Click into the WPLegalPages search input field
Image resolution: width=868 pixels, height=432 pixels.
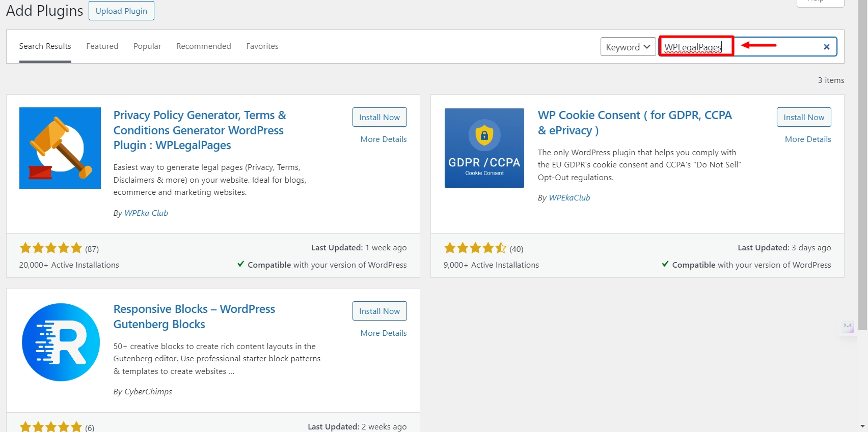point(748,47)
